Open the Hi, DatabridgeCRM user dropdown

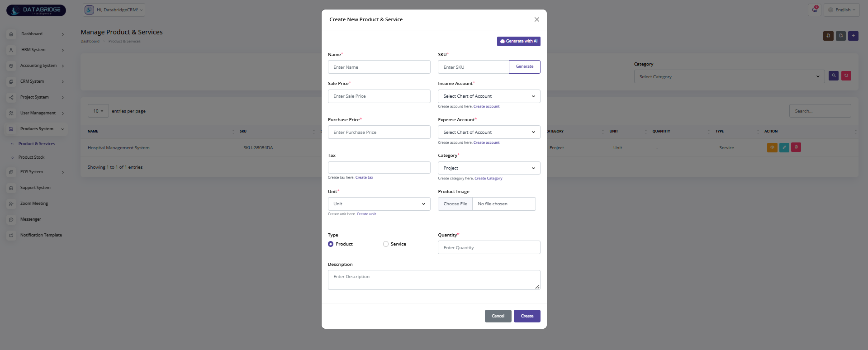click(x=114, y=10)
